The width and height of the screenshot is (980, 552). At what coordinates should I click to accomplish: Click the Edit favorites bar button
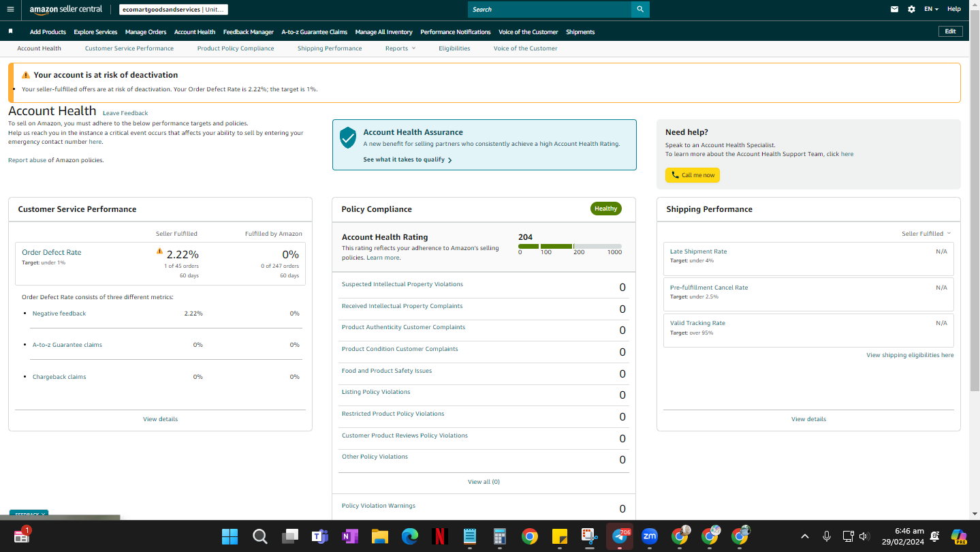(950, 31)
